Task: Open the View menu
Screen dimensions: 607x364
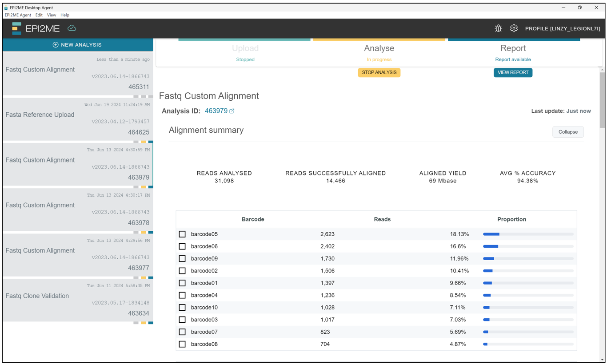Action: (52, 15)
